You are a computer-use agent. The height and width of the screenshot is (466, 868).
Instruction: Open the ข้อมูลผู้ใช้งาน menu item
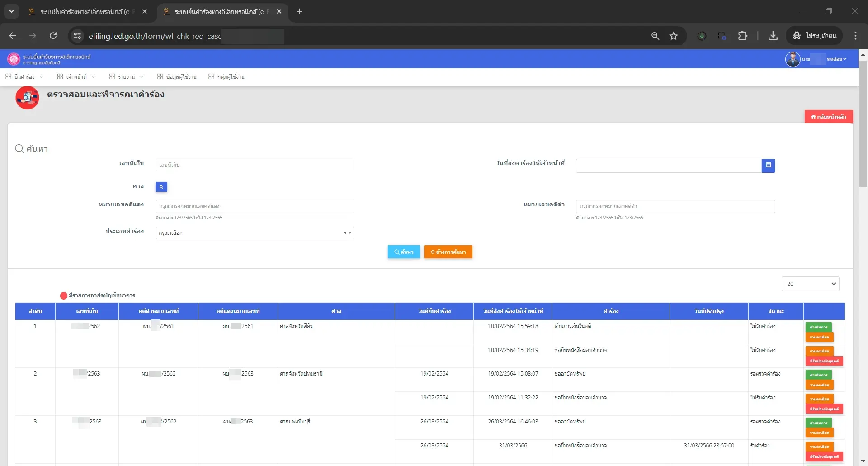coord(177,77)
